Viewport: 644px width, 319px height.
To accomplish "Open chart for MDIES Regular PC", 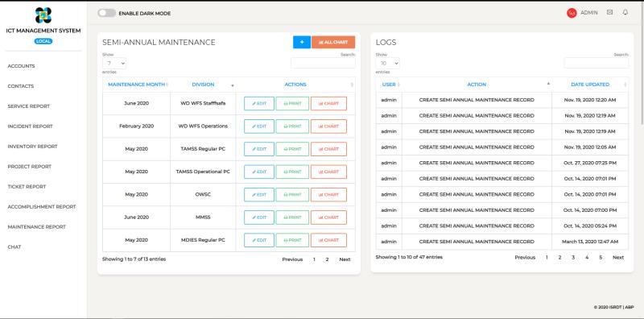I will [x=328, y=240].
